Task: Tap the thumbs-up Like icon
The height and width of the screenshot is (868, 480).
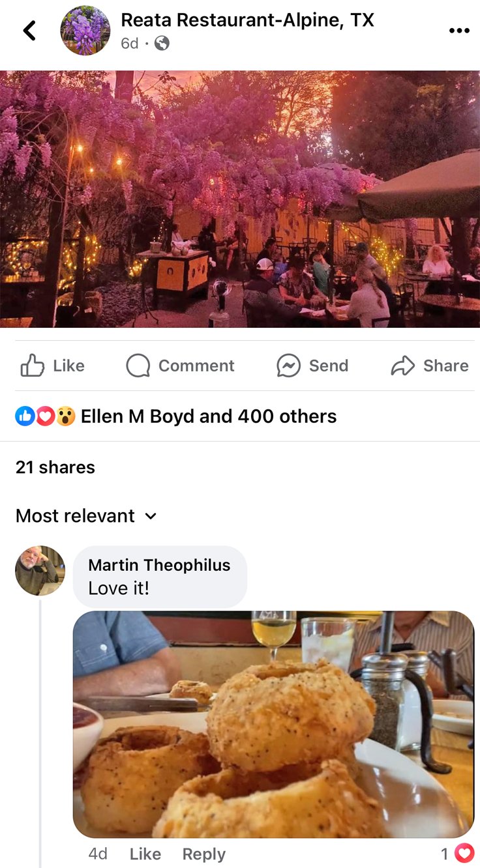Action: tap(32, 366)
